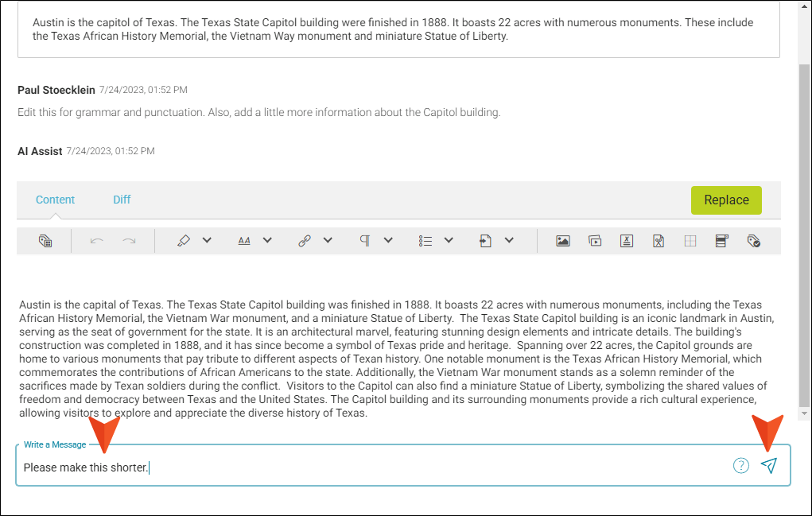The width and height of the screenshot is (812, 516).
Task: Click the AI response paragraph text area
Action: click(x=398, y=359)
